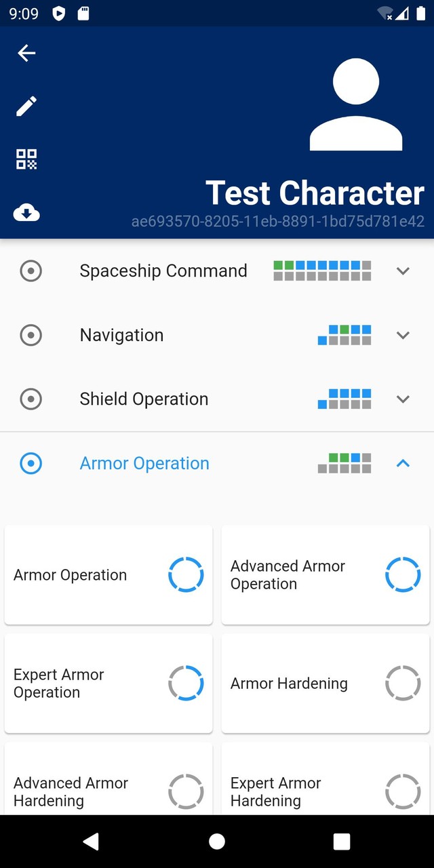Select the Spaceship Command radio button
Screen dimensions: 434x868
pos(31,271)
